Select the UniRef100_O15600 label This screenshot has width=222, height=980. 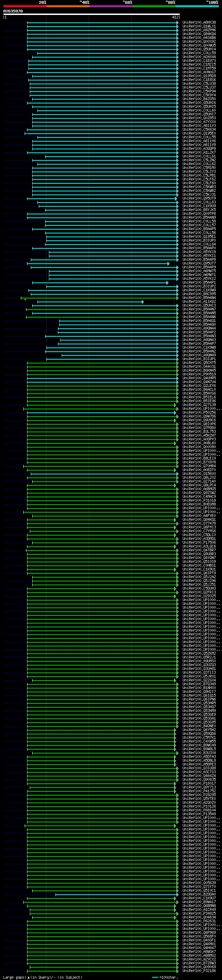click(199, 474)
